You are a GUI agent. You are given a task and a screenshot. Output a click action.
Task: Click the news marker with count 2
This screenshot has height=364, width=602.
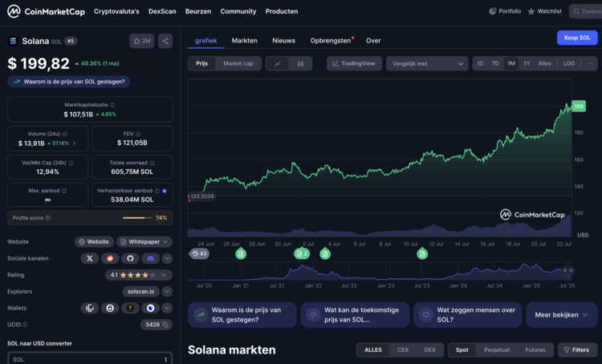302,253
